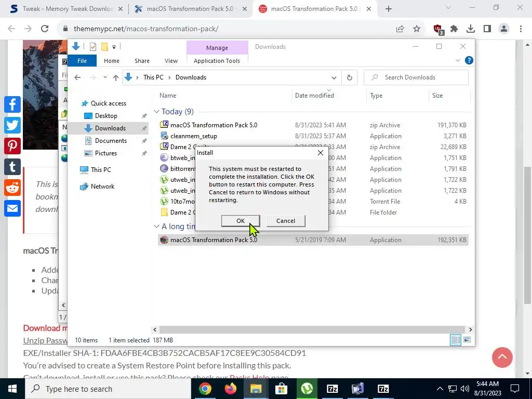Open the Application Tools tab
532x399 pixels.
tap(217, 61)
